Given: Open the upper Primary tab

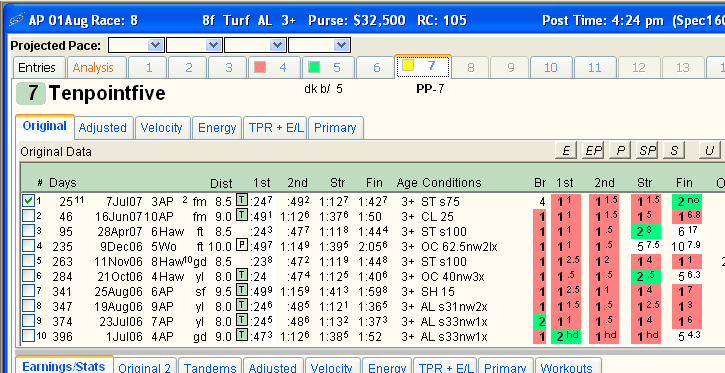Looking at the screenshot, I should tap(335, 128).
